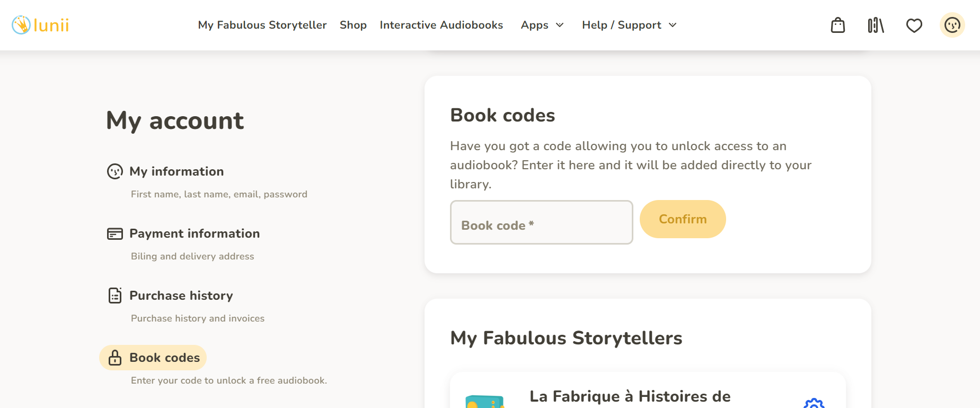Viewport: 980px width, 408px height.
Task: Go to My Fabulous Storyteller page
Action: [x=262, y=25]
